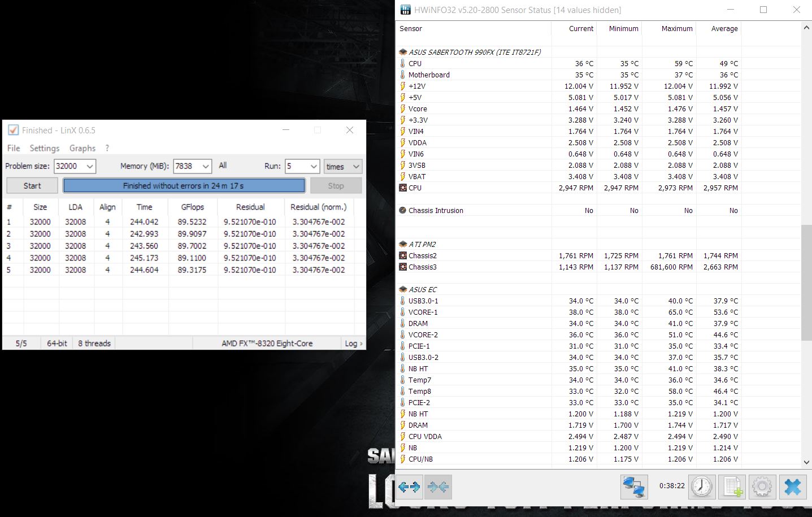
Task: Click the Stop button in LinX
Action: coord(336,185)
